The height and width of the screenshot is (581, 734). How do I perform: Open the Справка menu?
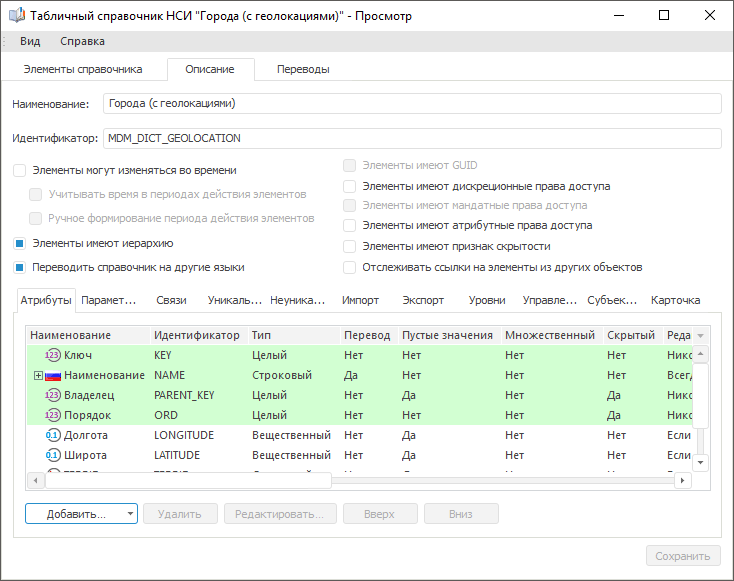(82, 41)
